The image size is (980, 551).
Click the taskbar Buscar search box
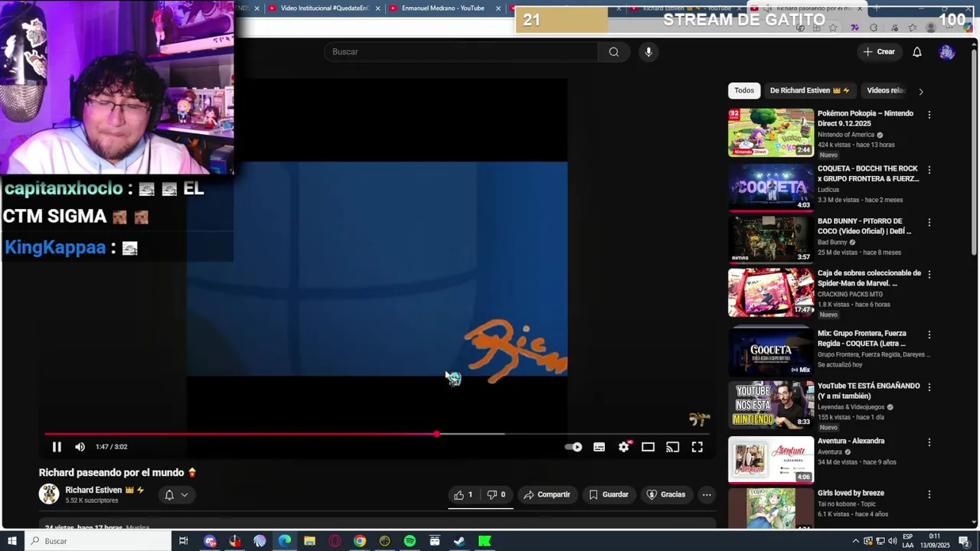98,541
